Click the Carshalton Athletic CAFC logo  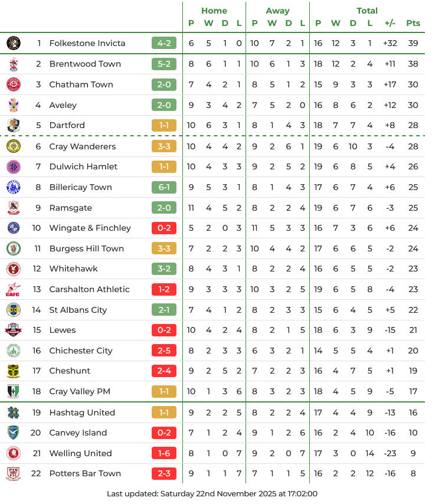14,289
